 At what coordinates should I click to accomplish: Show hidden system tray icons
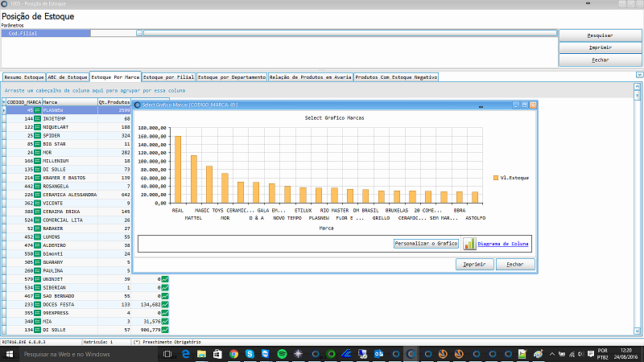552,354
